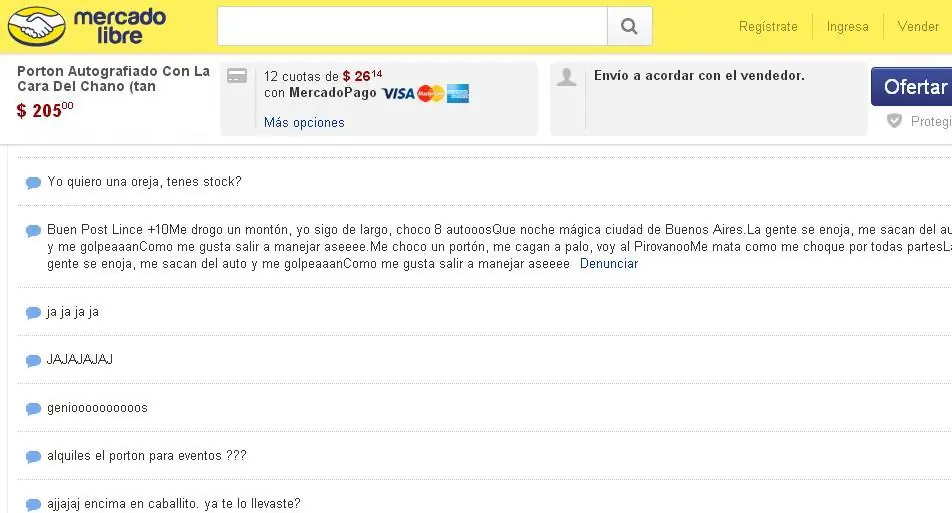This screenshot has width=952, height=513.
Task: Click inside the search input field
Action: coord(412,26)
